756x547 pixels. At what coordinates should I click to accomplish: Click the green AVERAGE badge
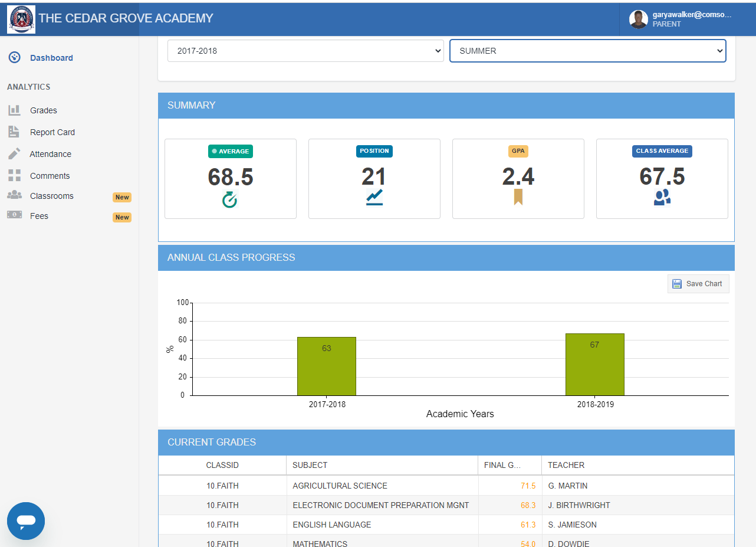point(231,152)
